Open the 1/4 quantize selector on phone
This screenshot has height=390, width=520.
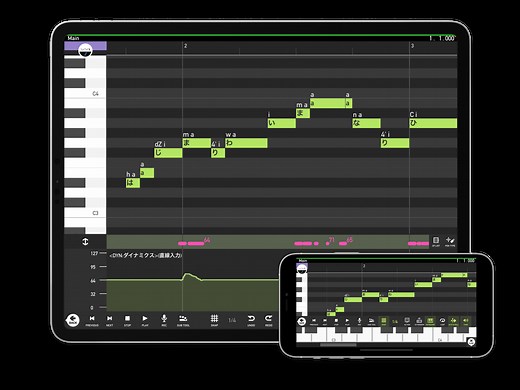[395, 322]
